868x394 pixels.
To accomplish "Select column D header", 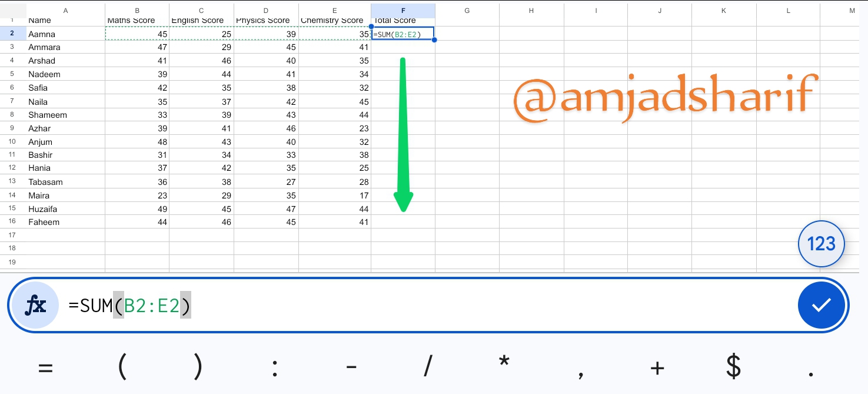I will [x=266, y=11].
